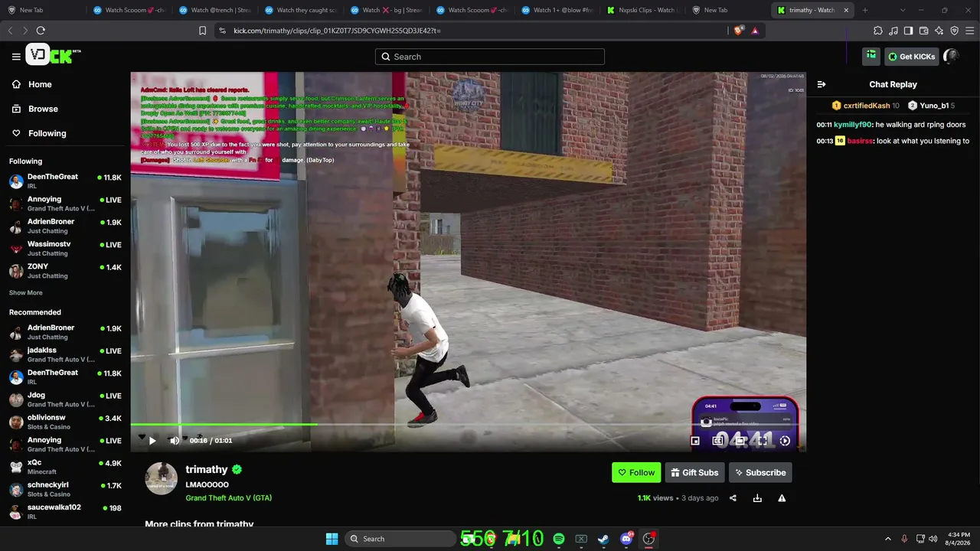Open the Grand Theft Auto V (GTA) category link
Image resolution: width=980 pixels, height=551 pixels.
tap(229, 498)
